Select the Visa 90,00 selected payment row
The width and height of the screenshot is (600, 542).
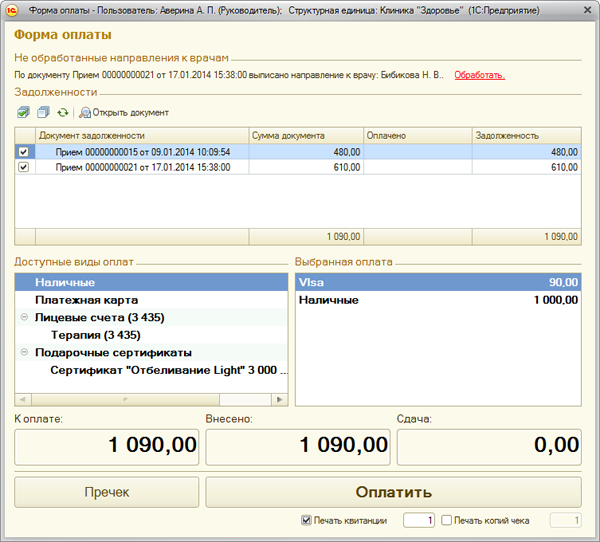point(438,282)
